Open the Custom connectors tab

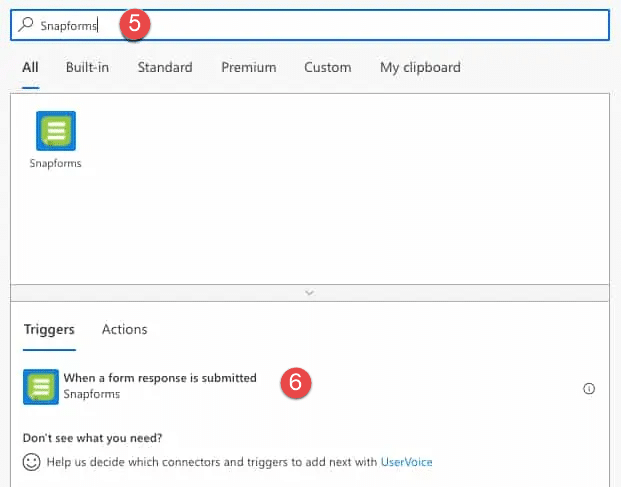pyautogui.click(x=328, y=67)
